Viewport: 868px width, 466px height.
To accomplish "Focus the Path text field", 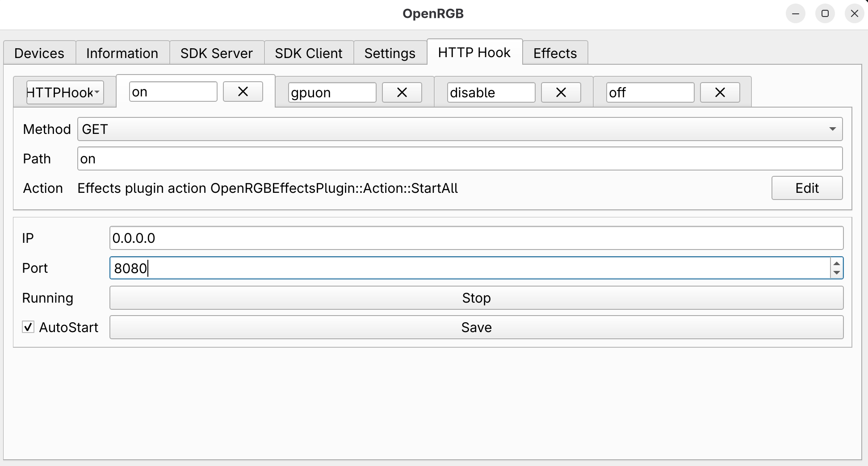I will coord(460,159).
